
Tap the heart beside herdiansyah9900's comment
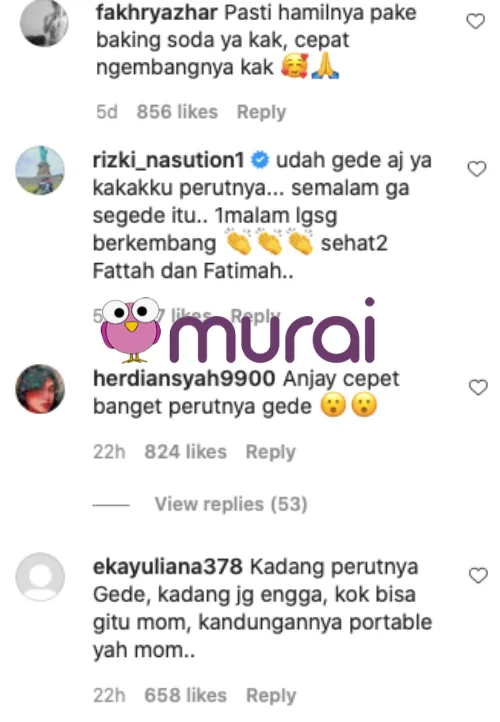pos(478,387)
